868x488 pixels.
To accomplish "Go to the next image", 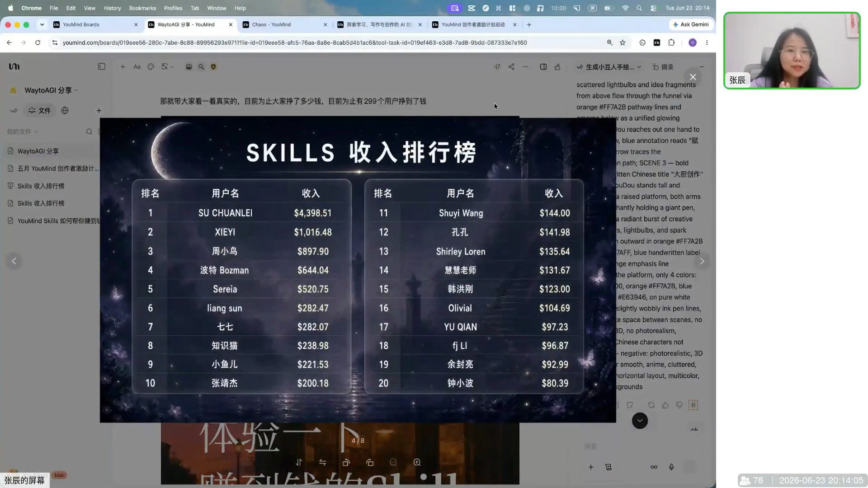I will coord(702,261).
